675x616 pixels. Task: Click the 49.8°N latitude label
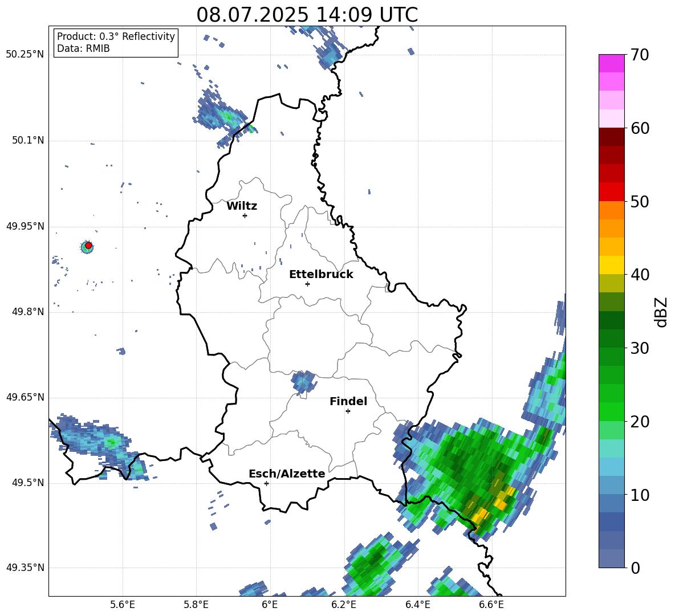point(28,312)
